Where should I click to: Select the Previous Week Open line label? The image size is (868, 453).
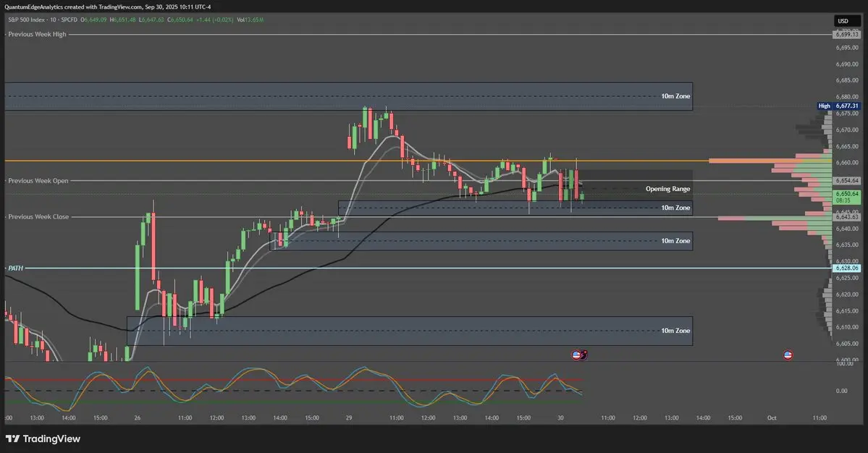pyautogui.click(x=38, y=181)
